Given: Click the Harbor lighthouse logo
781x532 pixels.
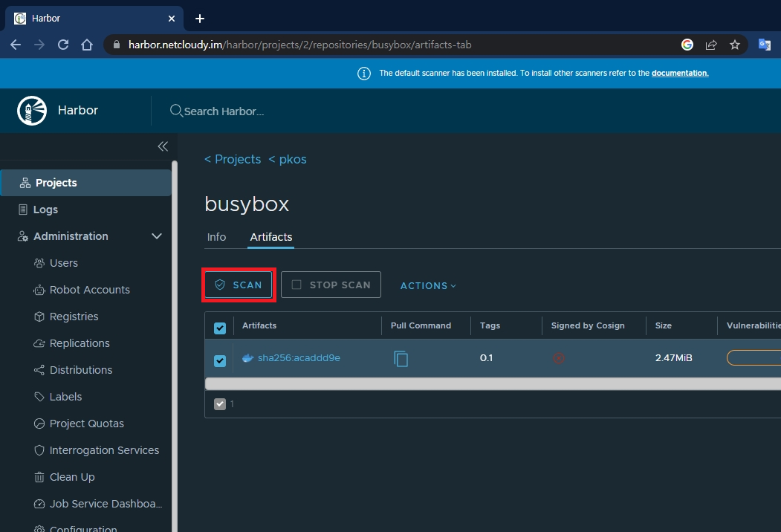Looking at the screenshot, I should pyautogui.click(x=32, y=111).
